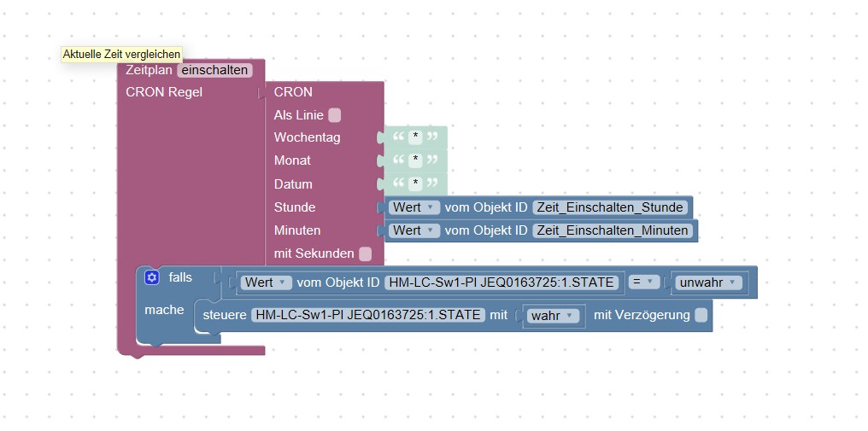Choose object ID in falls condition block
Image resolution: width=868 pixels, height=431 pixels.
(502, 282)
